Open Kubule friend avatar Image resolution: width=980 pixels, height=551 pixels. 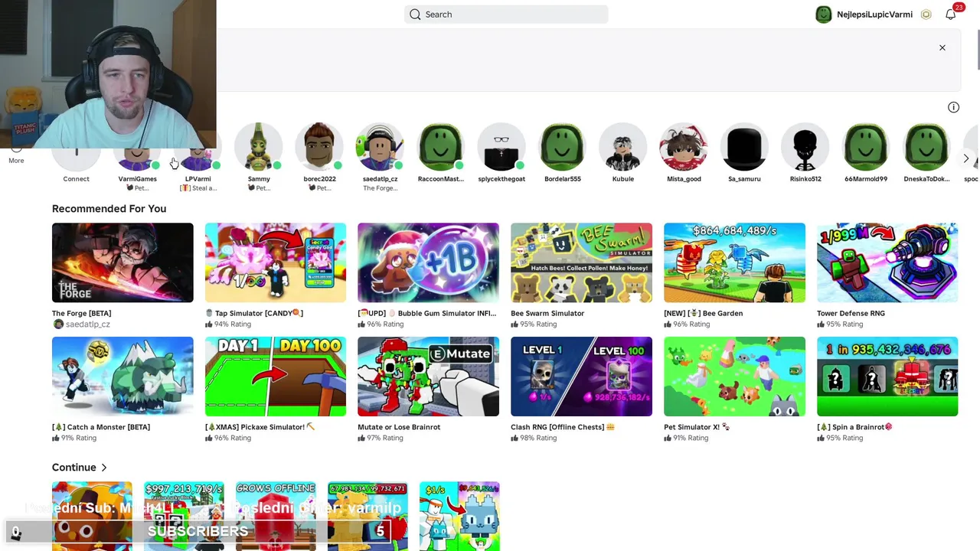(x=623, y=146)
